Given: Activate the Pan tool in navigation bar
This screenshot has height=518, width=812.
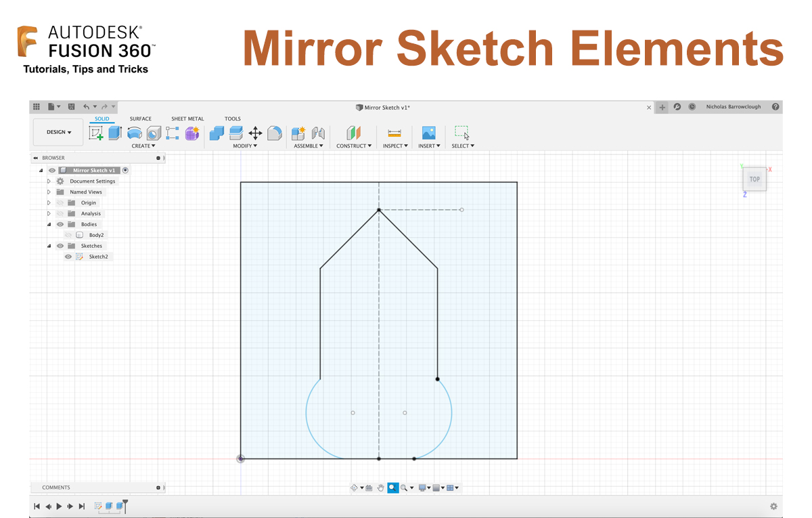Looking at the screenshot, I should pos(381,488).
